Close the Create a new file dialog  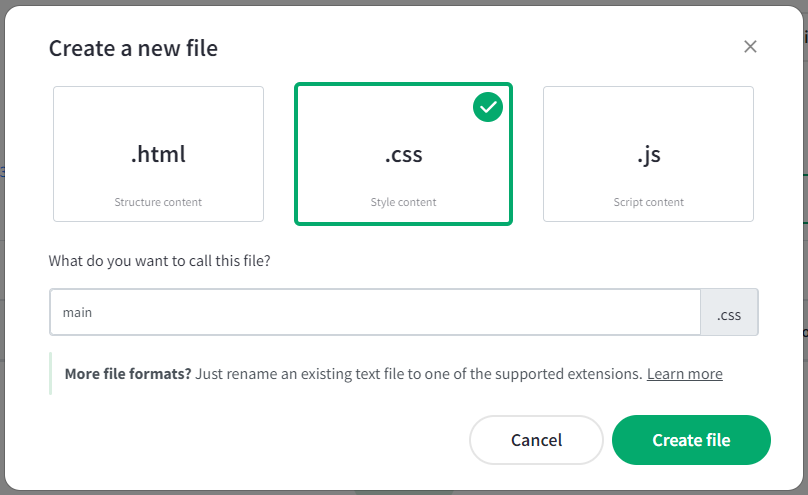coord(750,47)
